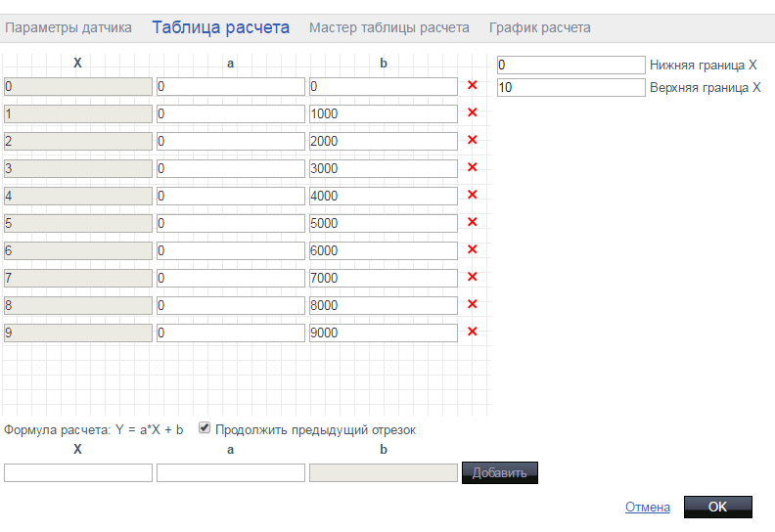Delete the row with b value 0
The image size is (775, 532).
[x=472, y=86]
